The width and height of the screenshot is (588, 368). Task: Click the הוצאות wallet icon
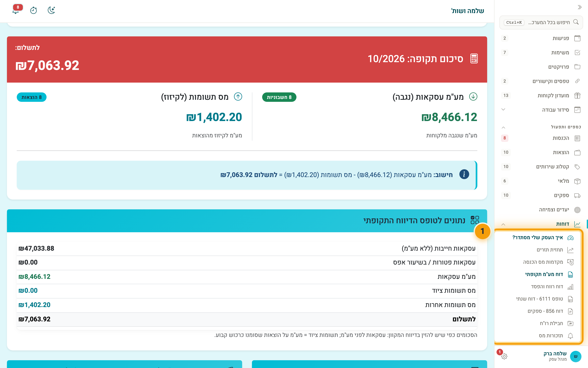pyautogui.click(x=577, y=152)
